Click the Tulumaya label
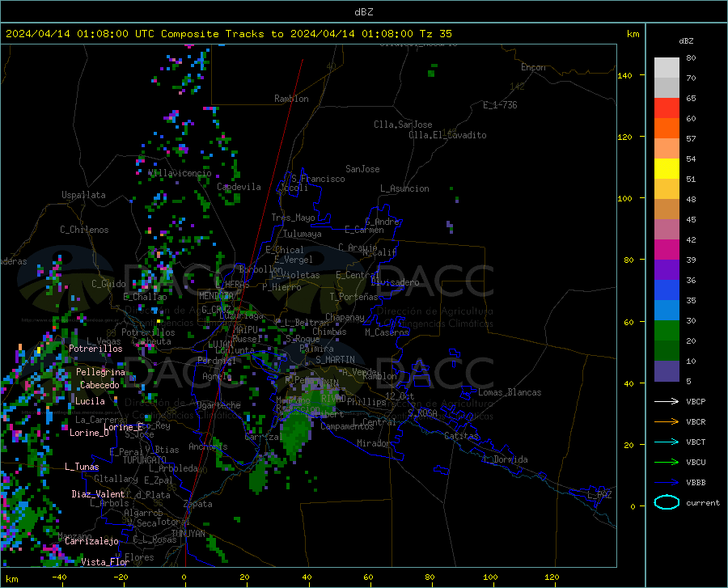728x588 pixels. [302, 234]
